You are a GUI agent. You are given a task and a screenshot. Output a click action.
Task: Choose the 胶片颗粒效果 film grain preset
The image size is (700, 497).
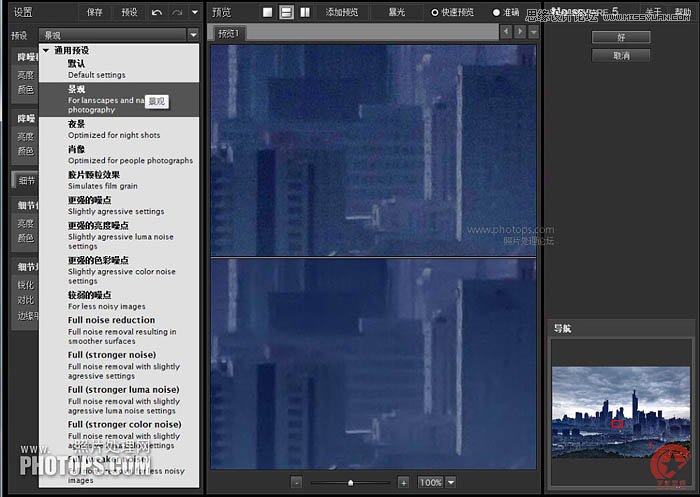[x=119, y=180]
